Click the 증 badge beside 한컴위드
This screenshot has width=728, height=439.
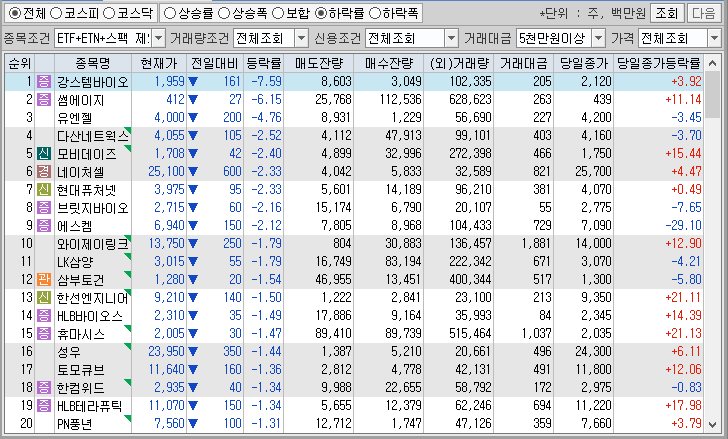click(44, 387)
